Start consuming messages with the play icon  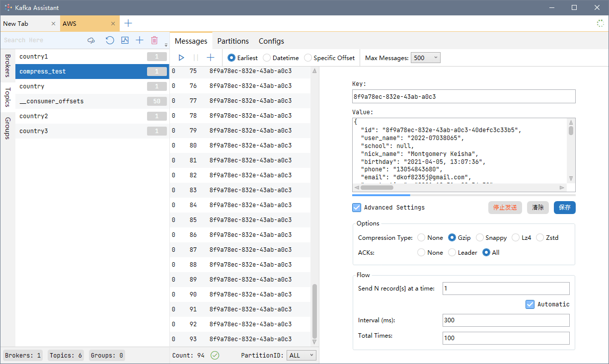click(x=181, y=57)
